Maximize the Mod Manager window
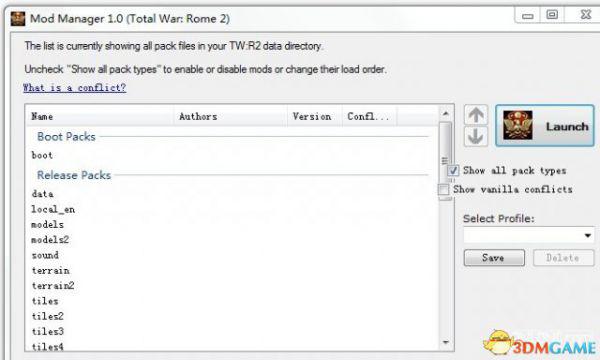Screen dimensions: 600x360 click(x=552, y=15)
